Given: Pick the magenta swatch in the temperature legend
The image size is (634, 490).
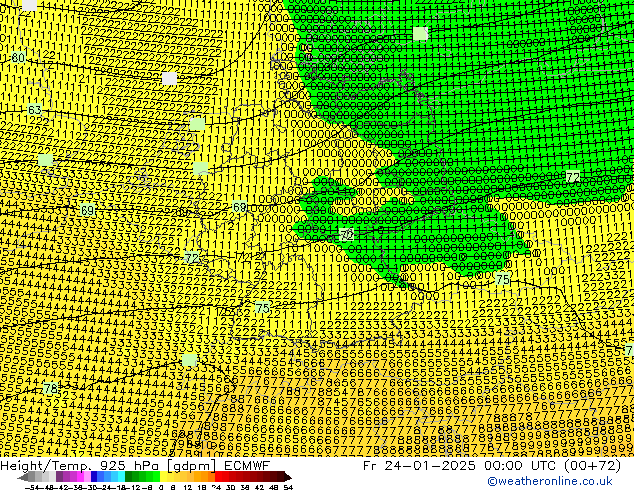Looking at the screenshot, I should (x=80, y=477).
